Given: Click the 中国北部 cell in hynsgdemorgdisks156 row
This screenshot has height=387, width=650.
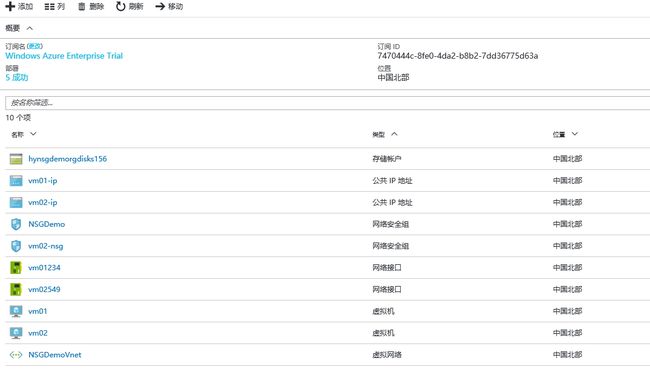Looking at the screenshot, I should [568, 159].
